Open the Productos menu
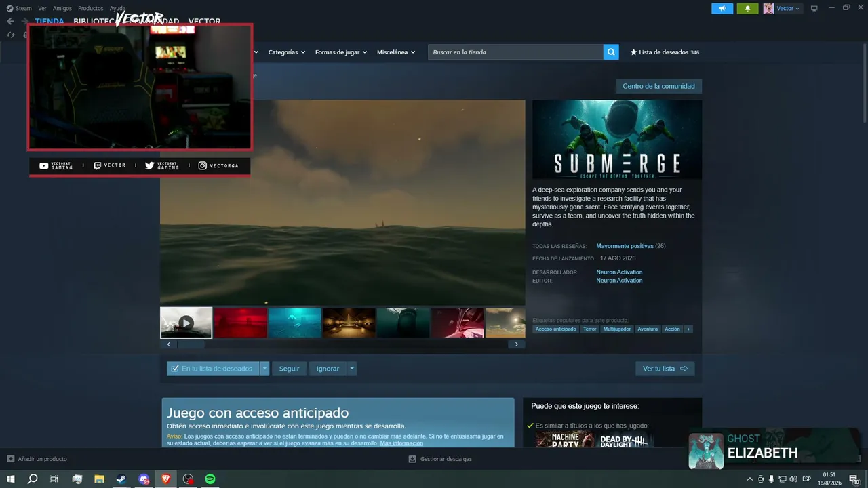This screenshot has height=488, width=868. point(91,8)
